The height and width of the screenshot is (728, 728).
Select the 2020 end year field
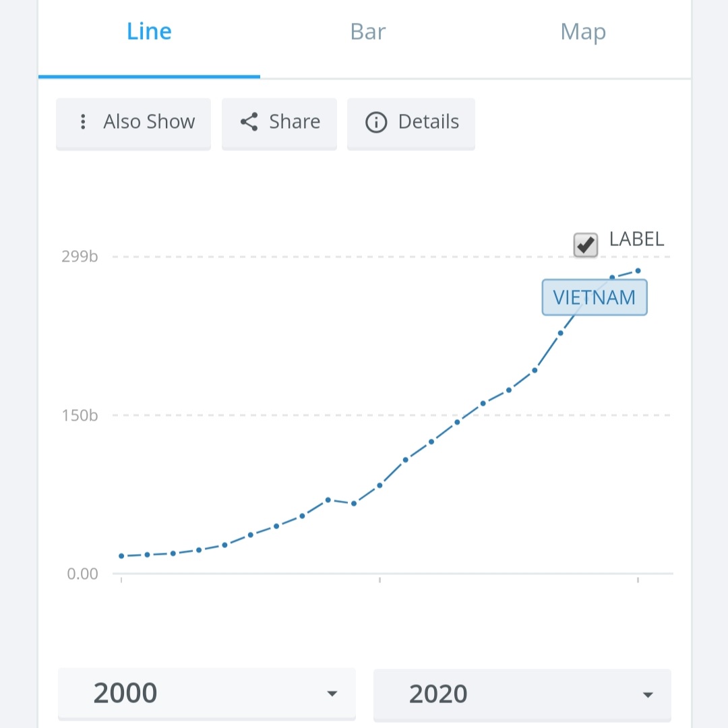522,695
